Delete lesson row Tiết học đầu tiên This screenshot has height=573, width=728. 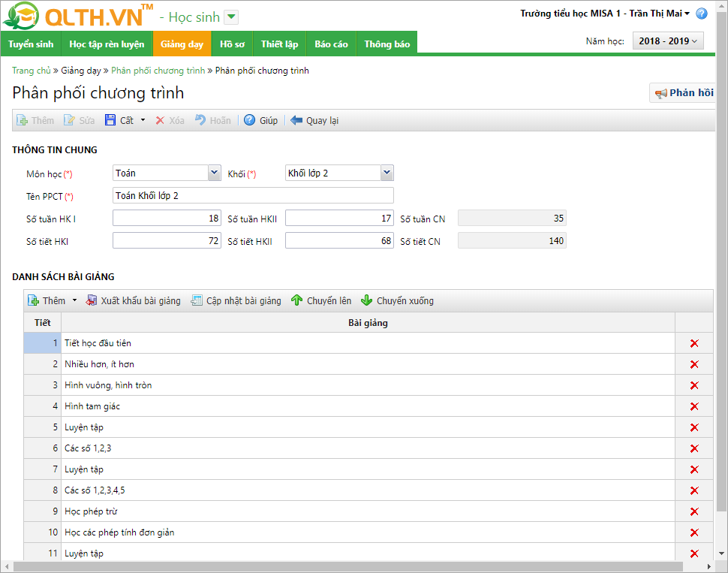694,343
